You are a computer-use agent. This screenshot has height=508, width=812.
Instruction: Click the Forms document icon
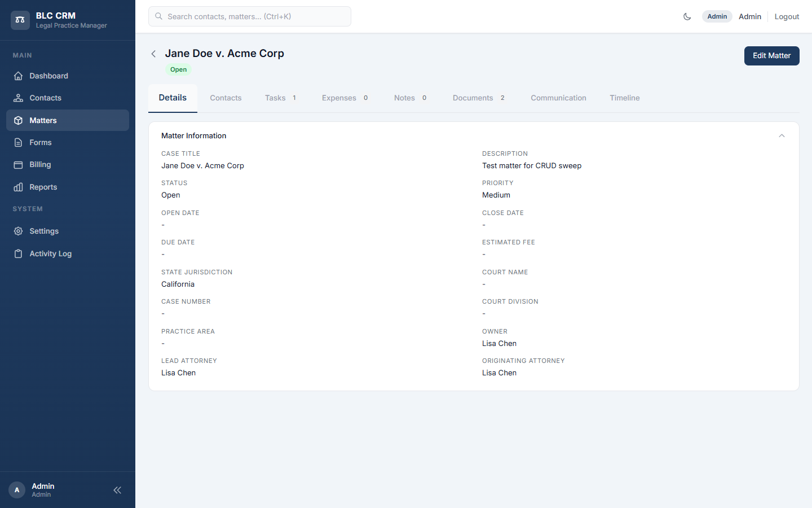pyautogui.click(x=18, y=142)
